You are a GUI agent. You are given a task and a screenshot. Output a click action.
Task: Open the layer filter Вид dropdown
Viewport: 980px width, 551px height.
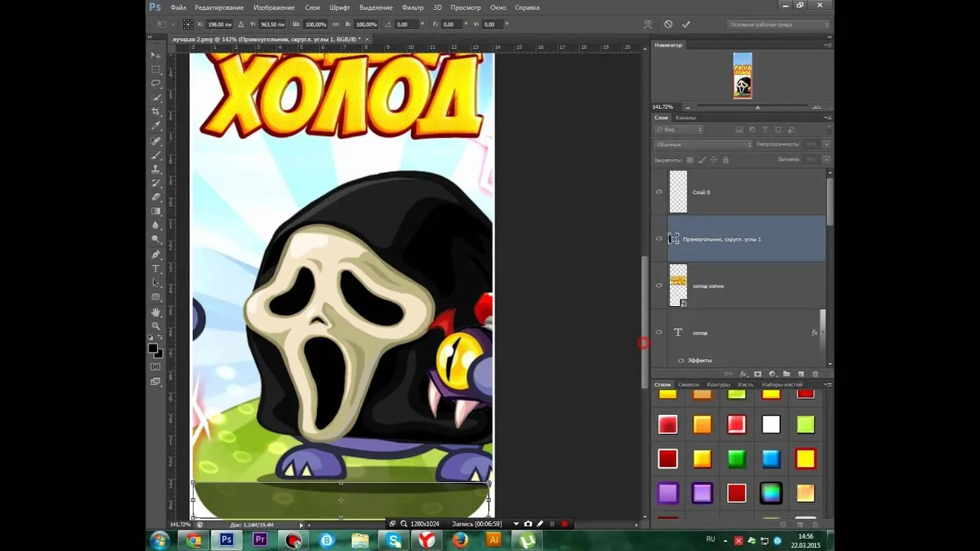(678, 130)
